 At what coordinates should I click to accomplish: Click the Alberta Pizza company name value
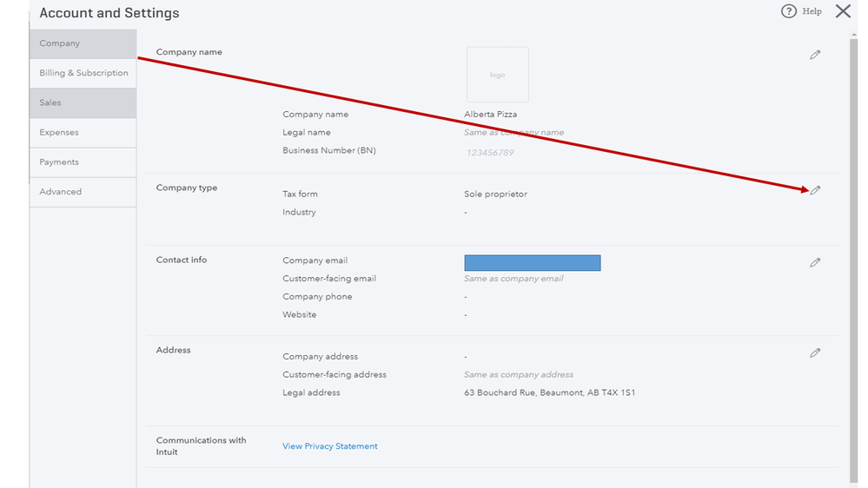point(491,115)
